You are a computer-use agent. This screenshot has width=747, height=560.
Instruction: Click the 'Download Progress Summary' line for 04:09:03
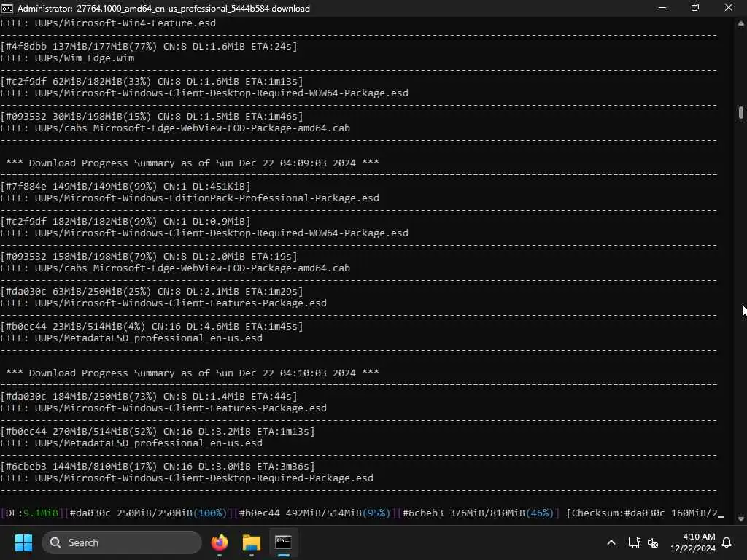click(193, 163)
